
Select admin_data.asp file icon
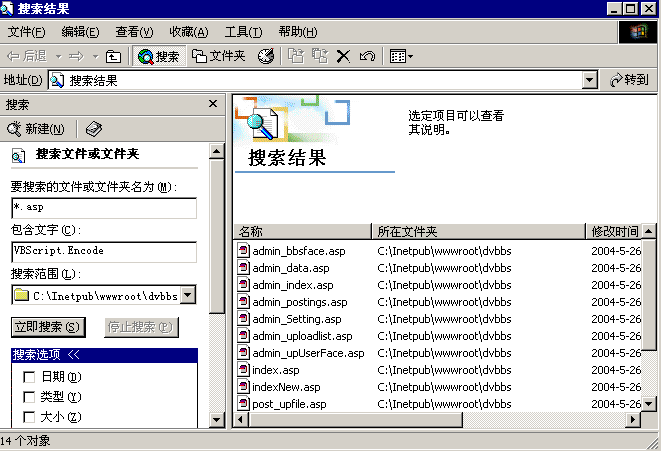243,267
